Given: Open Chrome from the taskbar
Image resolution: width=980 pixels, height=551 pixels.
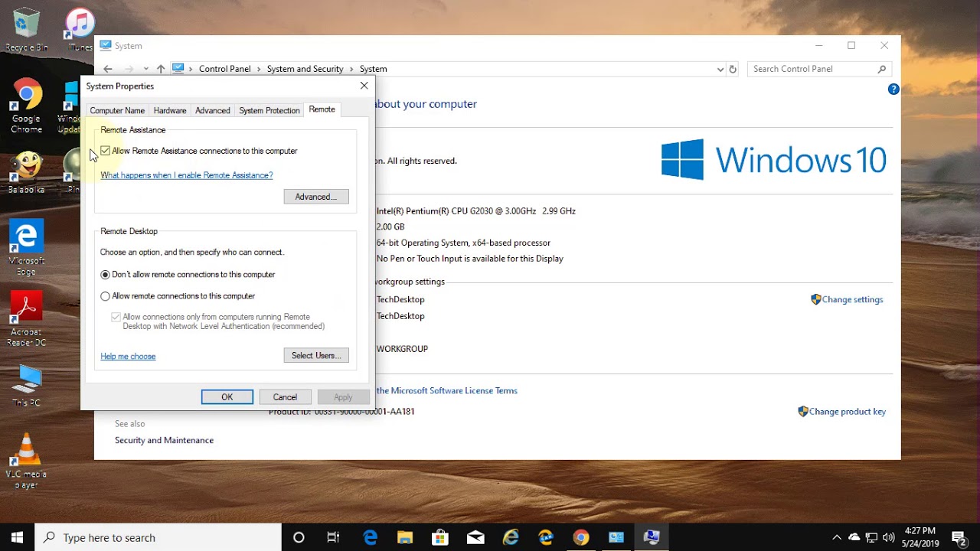Looking at the screenshot, I should click(581, 537).
